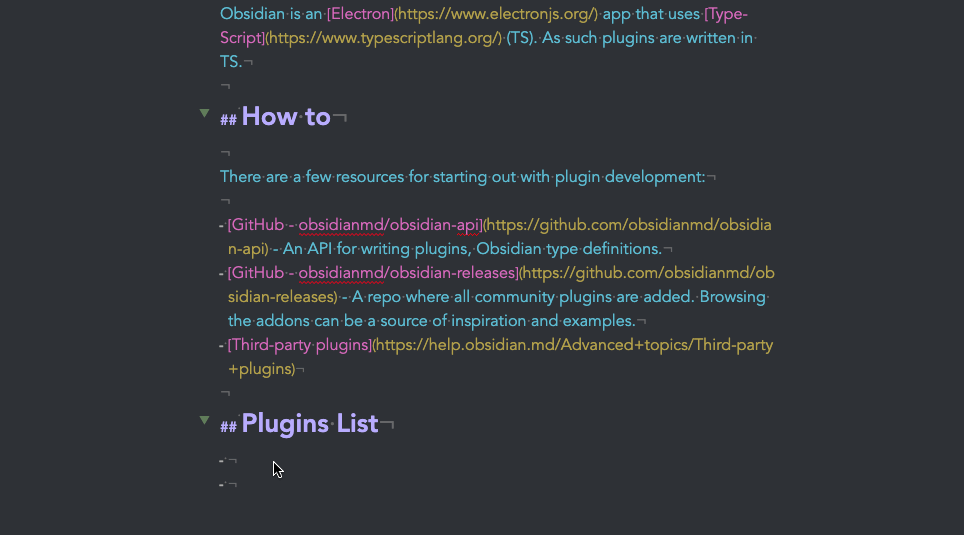The width and height of the screenshot is (964, 535).
Task: Click text "As such plugins are written in"
Action: point(647,38)
